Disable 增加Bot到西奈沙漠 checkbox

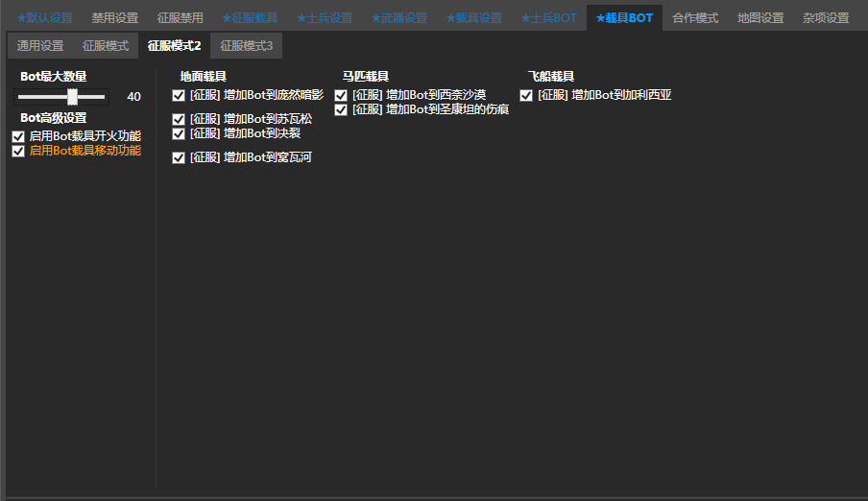pos(341,95)
